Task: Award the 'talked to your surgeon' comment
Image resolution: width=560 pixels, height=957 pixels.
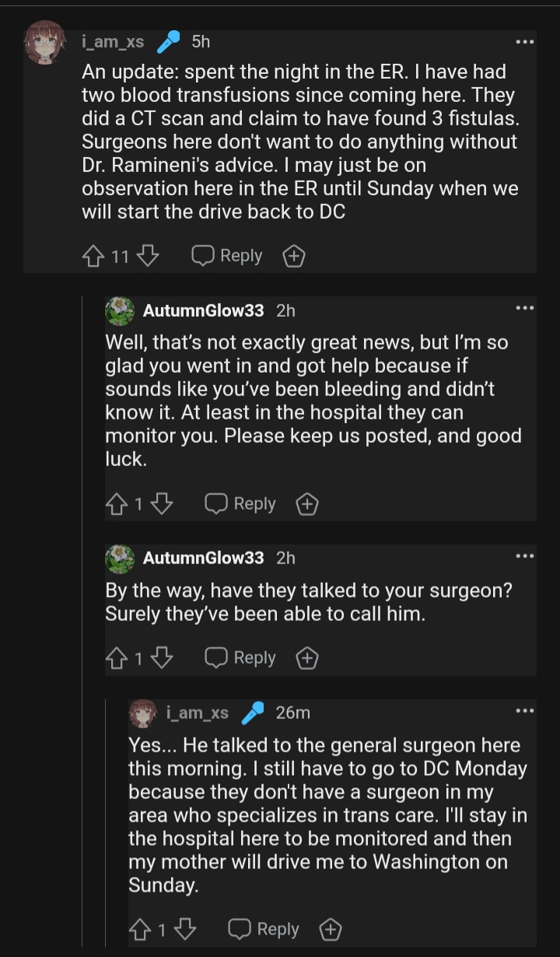Action: 307,658
